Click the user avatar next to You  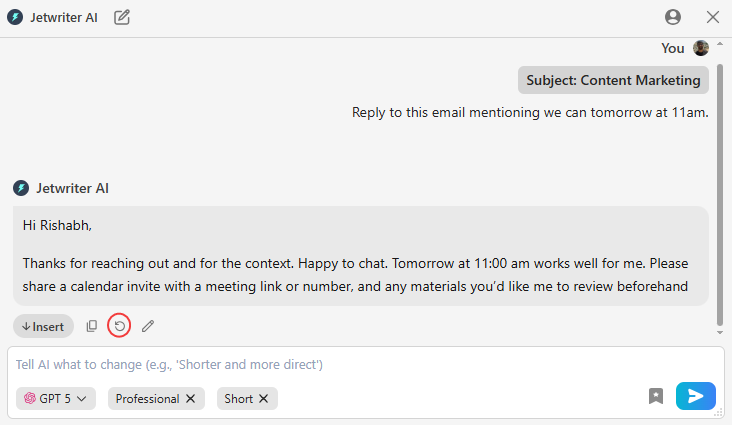(x=701, y=48)
